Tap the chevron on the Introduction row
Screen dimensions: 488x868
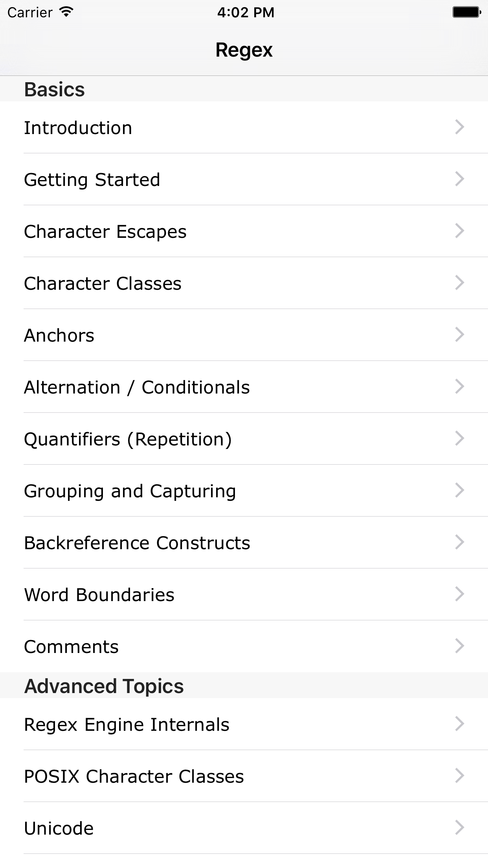[x=459, y=127]
